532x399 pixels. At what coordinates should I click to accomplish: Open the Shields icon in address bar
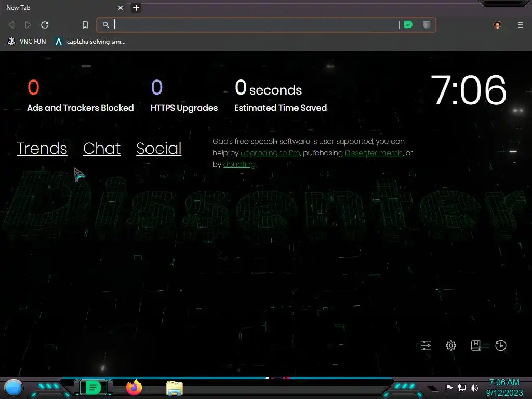[x=427, y=24]
